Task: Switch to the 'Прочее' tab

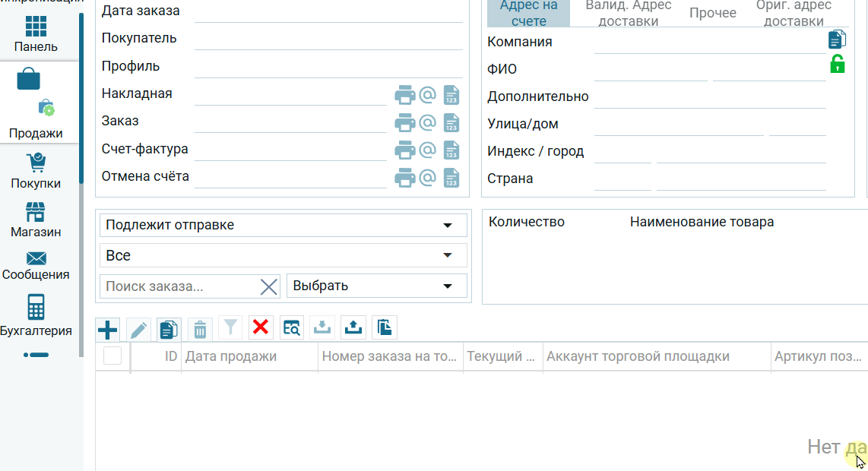Action: [x=712, y=13]
